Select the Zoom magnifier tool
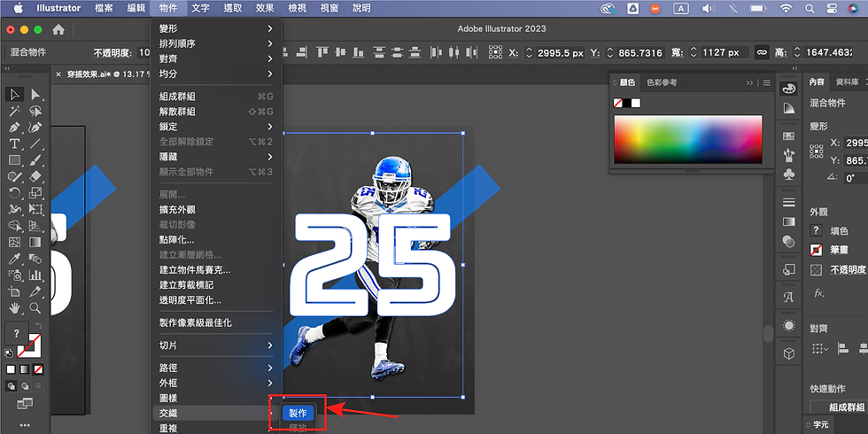 click(x=35, y=308)
